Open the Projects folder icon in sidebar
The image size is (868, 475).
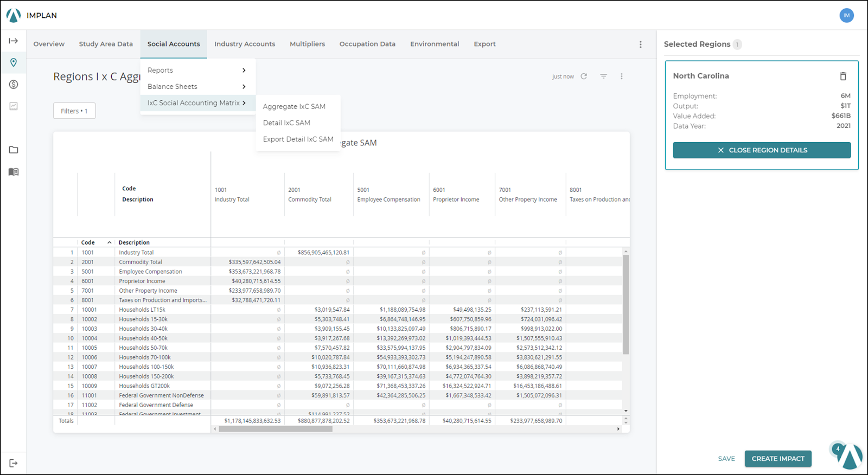14,150
